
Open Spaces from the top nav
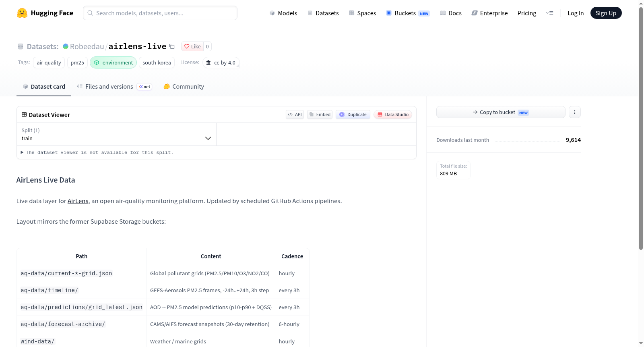(x=362, y=13)
